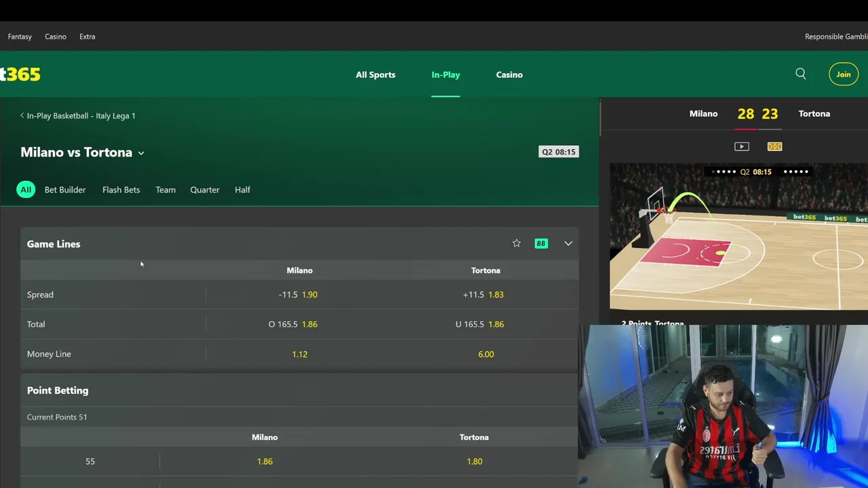This screenshot has height=488, width=868.
Task: Pick Milano money line 1.12
Action: 299,354
